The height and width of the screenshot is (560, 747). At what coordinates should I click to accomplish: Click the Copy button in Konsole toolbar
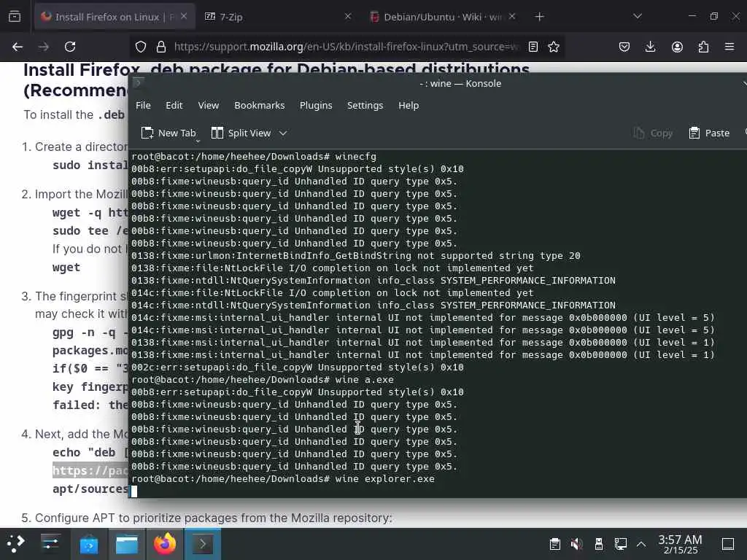point(653,133)
